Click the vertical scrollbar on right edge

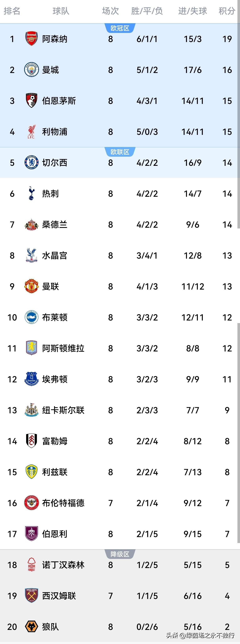[239, 425]
